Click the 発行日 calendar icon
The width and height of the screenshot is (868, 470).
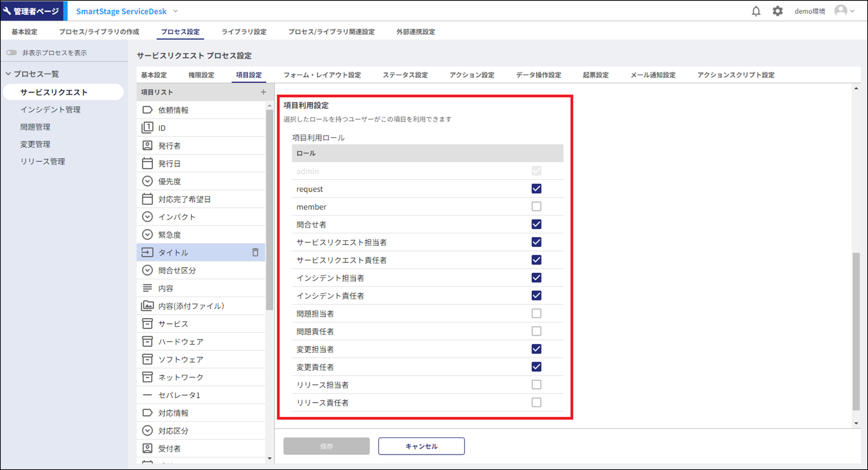click(147, 163)
